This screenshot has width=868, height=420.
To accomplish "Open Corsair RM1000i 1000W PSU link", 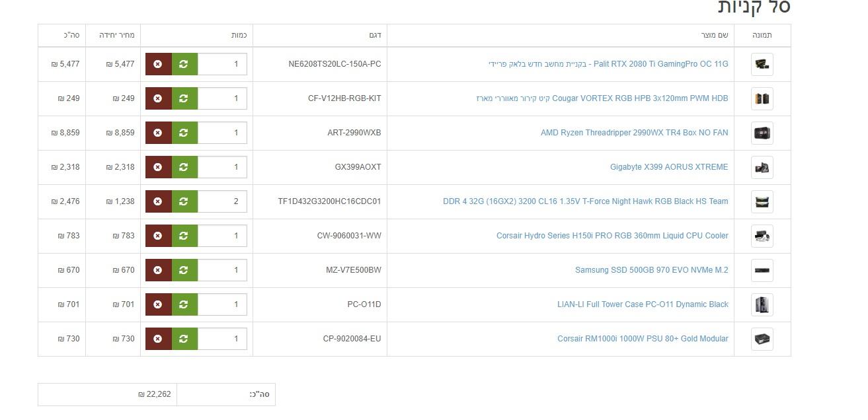I will 643,339.
